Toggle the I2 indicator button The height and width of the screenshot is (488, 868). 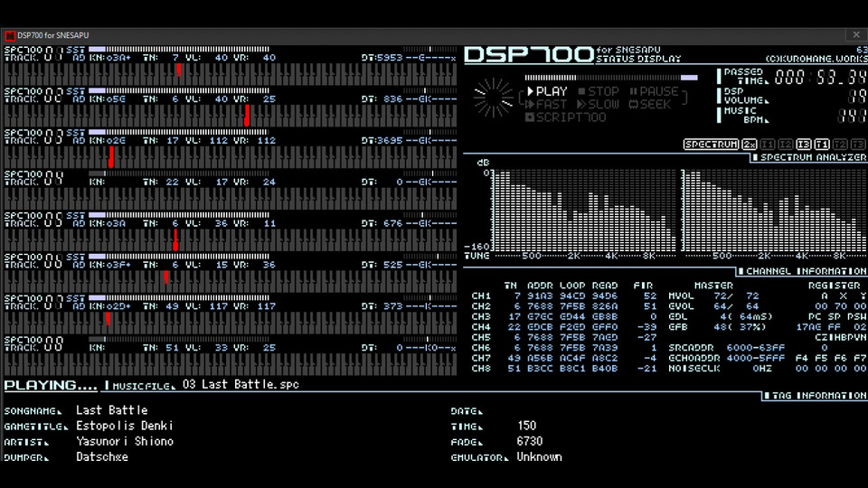pyautogui.click(x=786, y=145)
